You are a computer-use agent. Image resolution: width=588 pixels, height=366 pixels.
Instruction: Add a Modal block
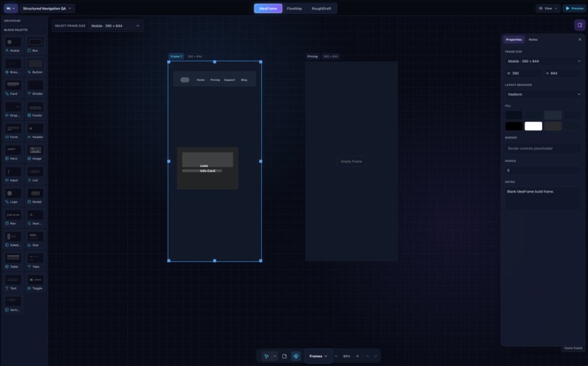tap(35, 197)
